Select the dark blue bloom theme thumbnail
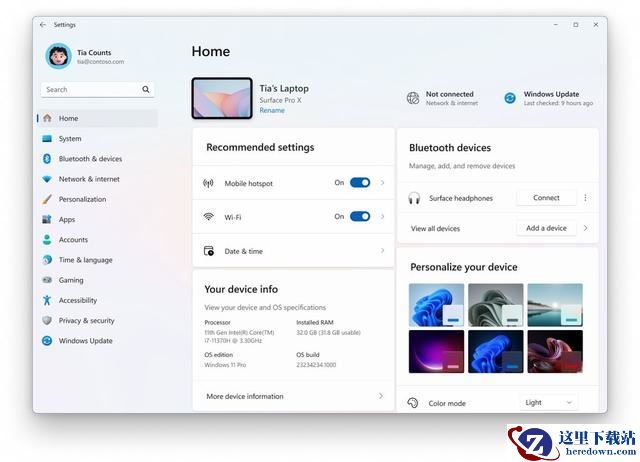Image resolution: width=640 pixels, height=462 pixels. [x=496, y=351]
